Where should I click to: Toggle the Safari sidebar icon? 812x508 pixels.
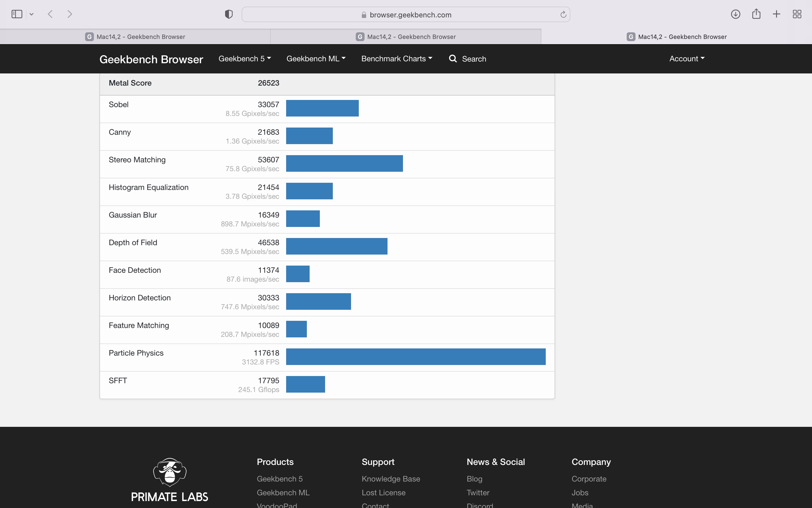click(x=17, y=14)
